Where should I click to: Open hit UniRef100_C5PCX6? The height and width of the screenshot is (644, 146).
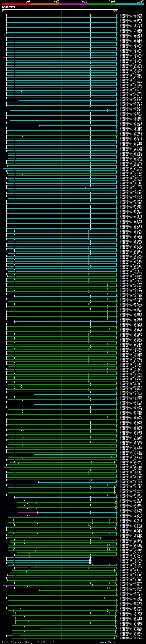pyautogui.click(x=131, y=273)
